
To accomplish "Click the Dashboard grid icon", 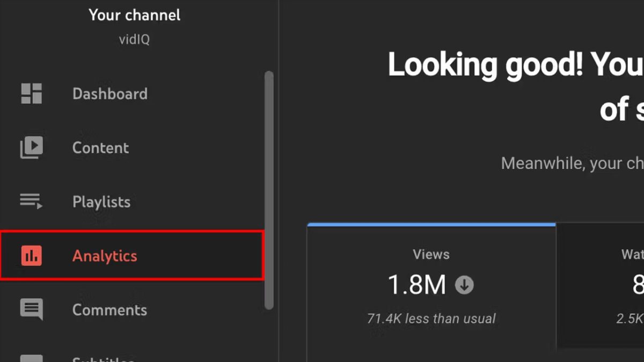I will [31, 93].
